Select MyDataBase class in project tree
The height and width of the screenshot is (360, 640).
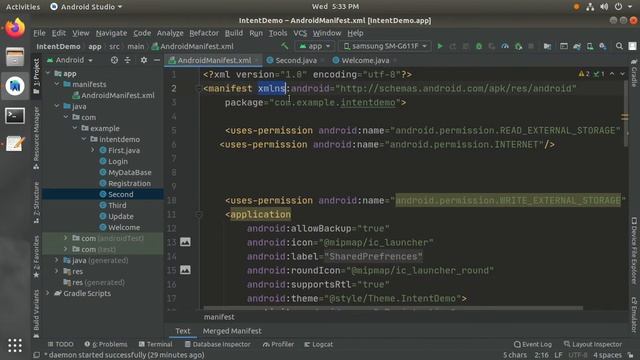tap(129, 172)
